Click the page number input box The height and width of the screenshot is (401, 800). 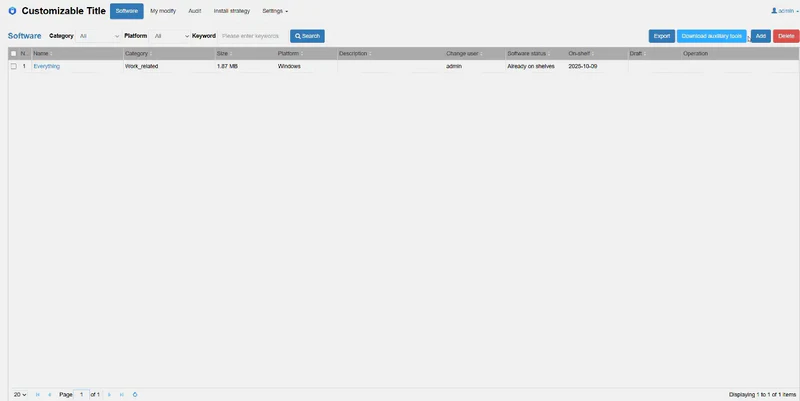(x=81, y=394)
